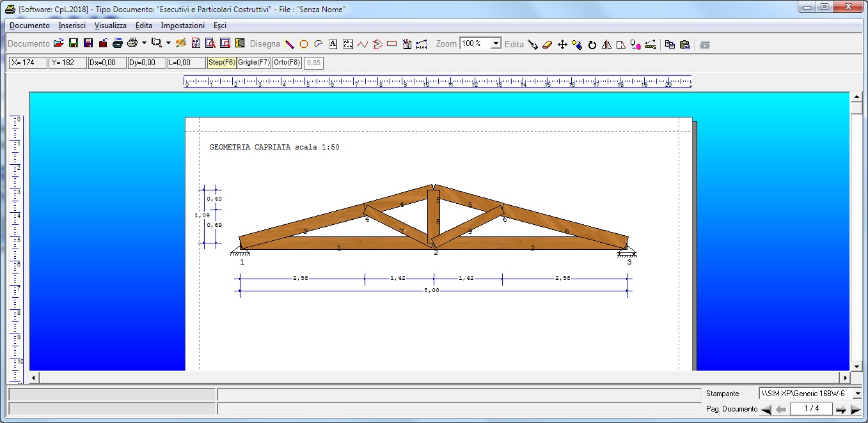
Task: Go to the previous document page
Action: click(x=781, y=410)
